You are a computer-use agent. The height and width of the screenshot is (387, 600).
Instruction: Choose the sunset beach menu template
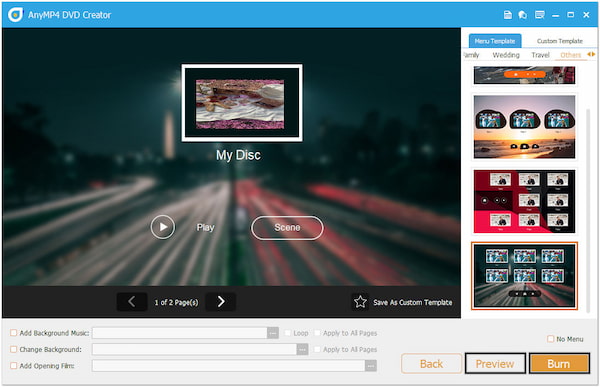click(x=524, y=127)
